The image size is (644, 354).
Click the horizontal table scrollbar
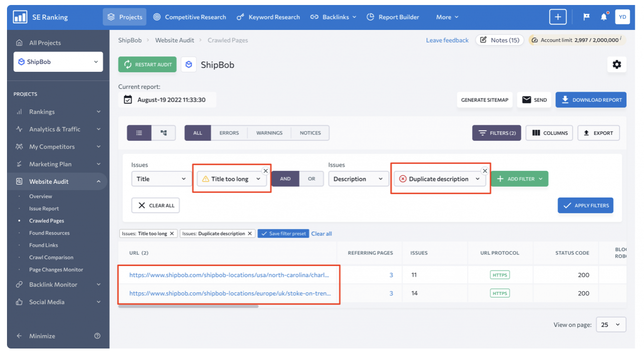pos(189,306)
